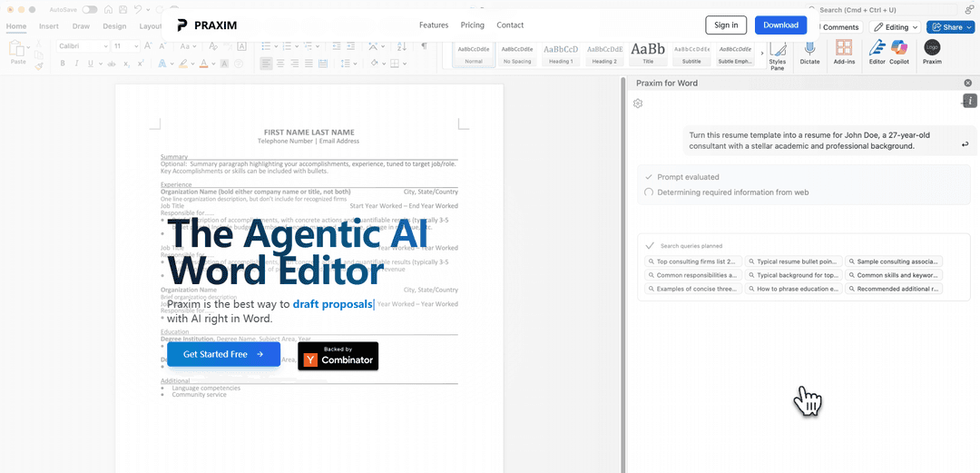The image size is (980, 473).
Task: Open the Pricing navigation link
Action: click(472, 25)
